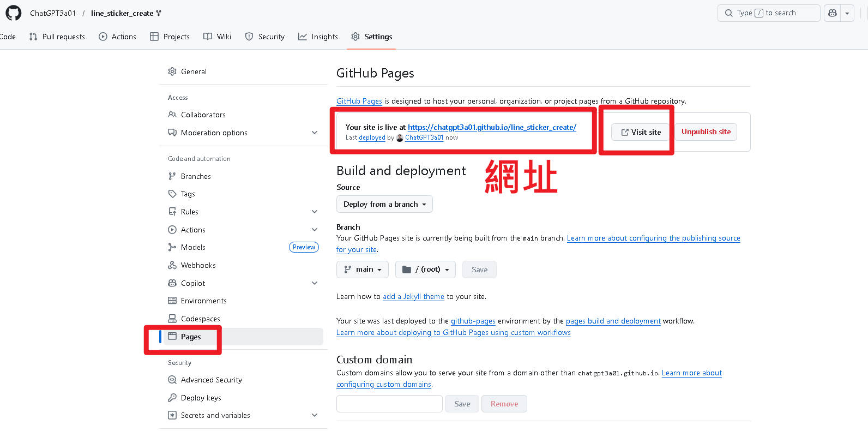
Task: Select Pages in the sidebar
Action: (x=243, y=337)
